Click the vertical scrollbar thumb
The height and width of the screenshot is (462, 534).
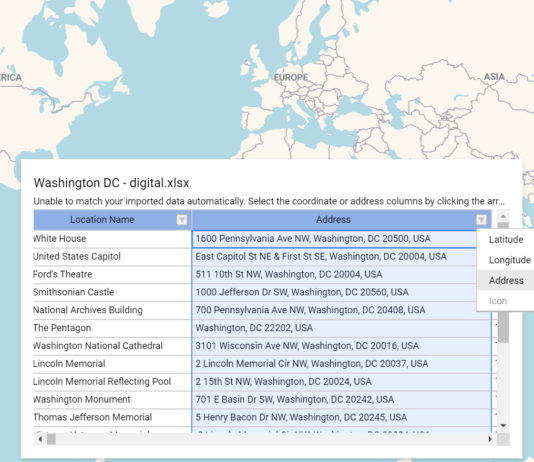click(x=503, y=327)
